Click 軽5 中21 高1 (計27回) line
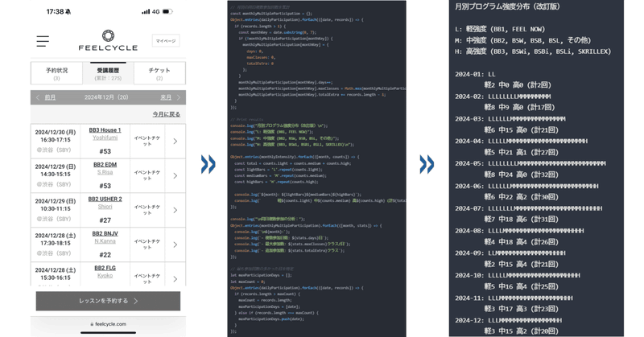 (x=521, y=152)
